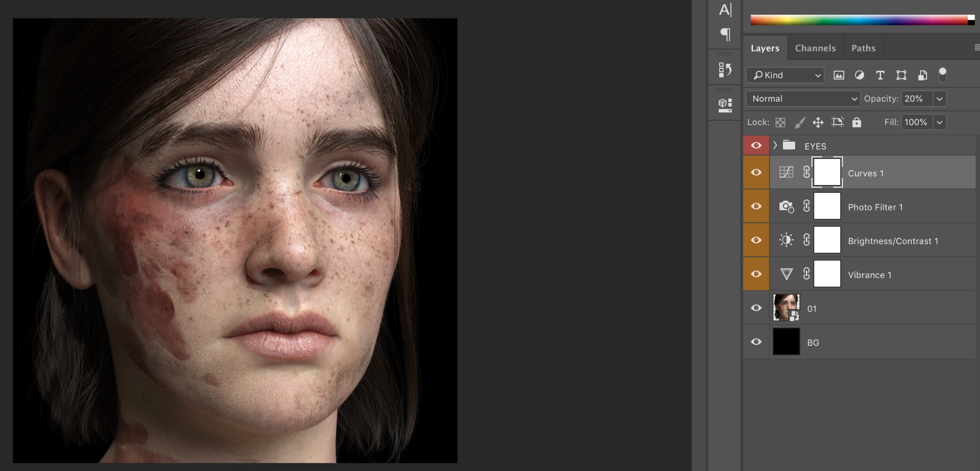Toggle layer filtering switch on or off
980x471 pixels.
[942, 75]
